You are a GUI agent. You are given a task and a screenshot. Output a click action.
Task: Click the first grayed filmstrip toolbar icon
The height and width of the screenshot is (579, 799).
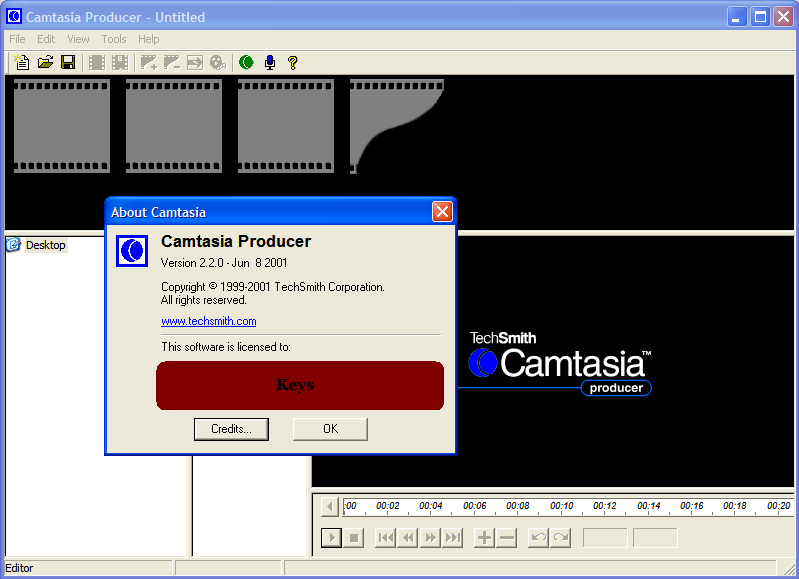97,62
